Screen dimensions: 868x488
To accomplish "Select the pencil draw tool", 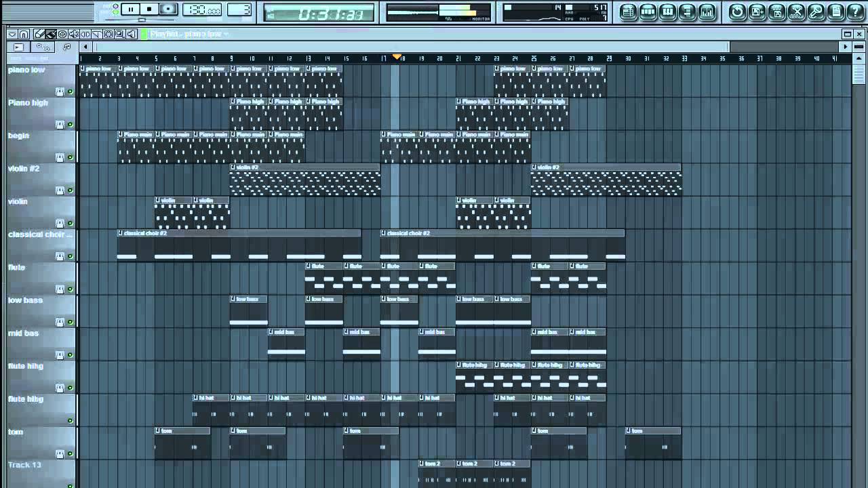I will tap(39, 34).
